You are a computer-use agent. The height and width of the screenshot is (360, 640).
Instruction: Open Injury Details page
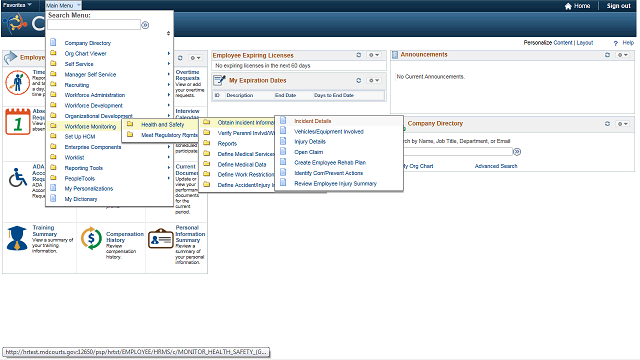tap(310, 142)
